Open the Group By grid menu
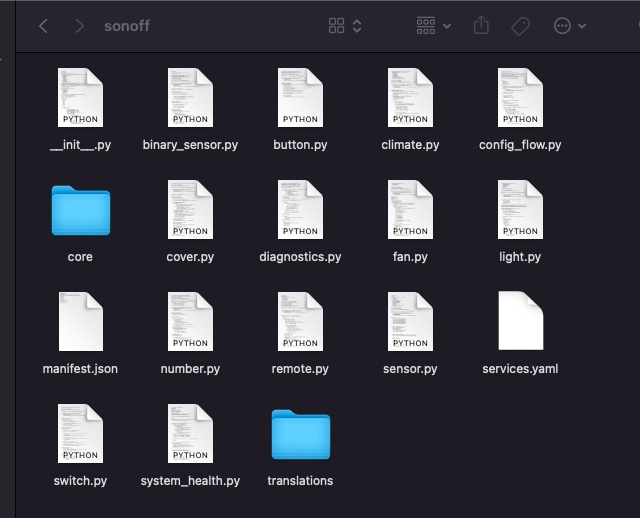The height and width of the screenshot is (518, 640). (433, 26)
